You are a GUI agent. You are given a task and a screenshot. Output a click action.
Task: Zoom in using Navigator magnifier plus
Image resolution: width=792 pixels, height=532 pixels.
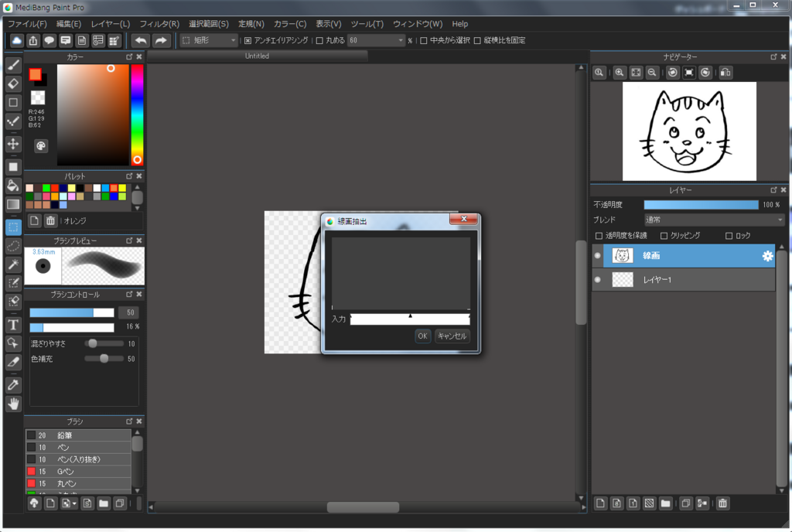620,72
